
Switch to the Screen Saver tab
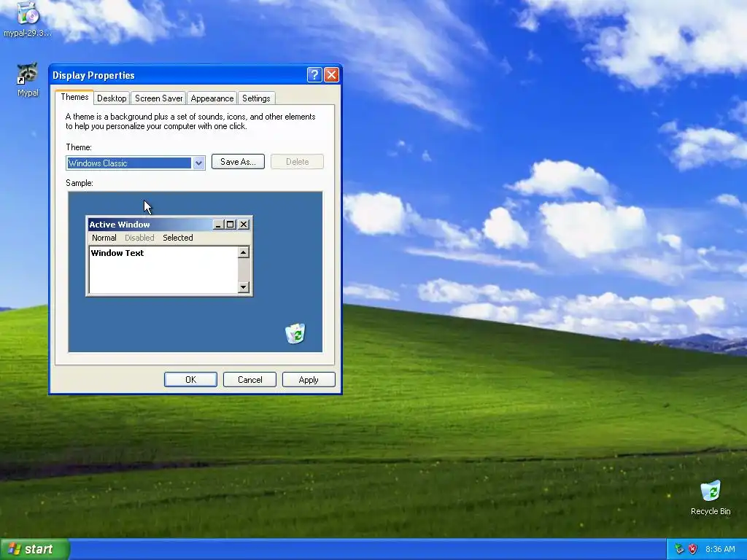[x=158, y=98]
